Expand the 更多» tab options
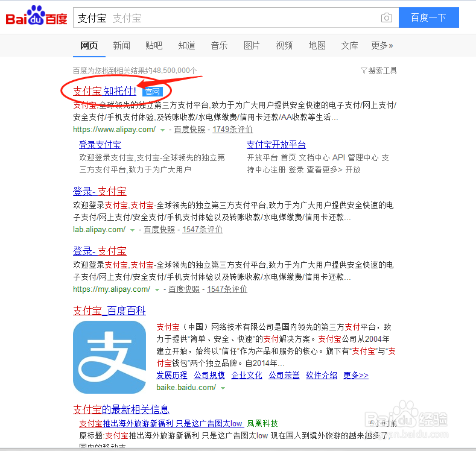476x451 pixels. [x=382, y=45]
